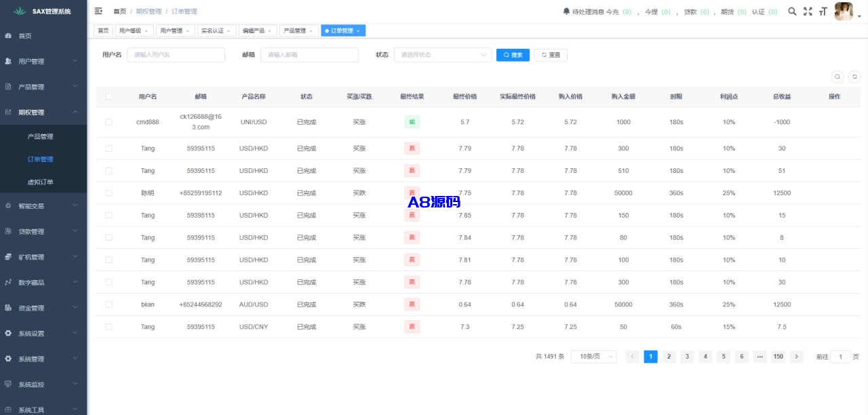
Task: Check the row checkbox for cmd888
Action: pos(108,122)
